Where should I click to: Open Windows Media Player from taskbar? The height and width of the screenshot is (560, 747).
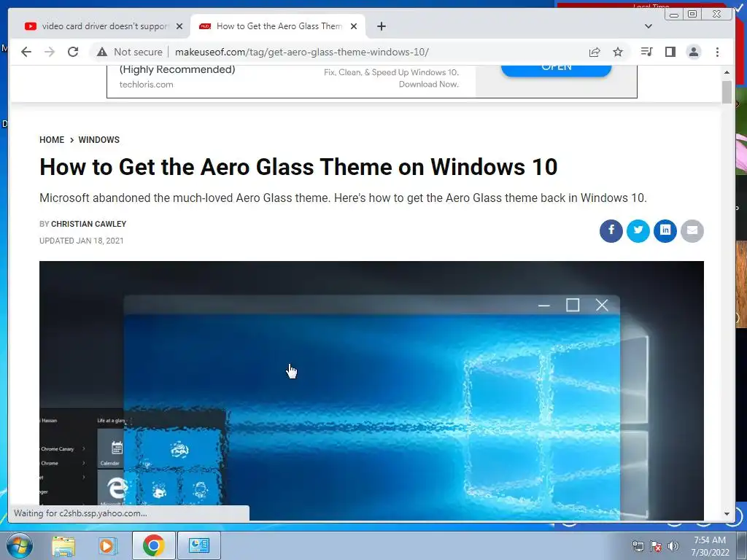107,545
